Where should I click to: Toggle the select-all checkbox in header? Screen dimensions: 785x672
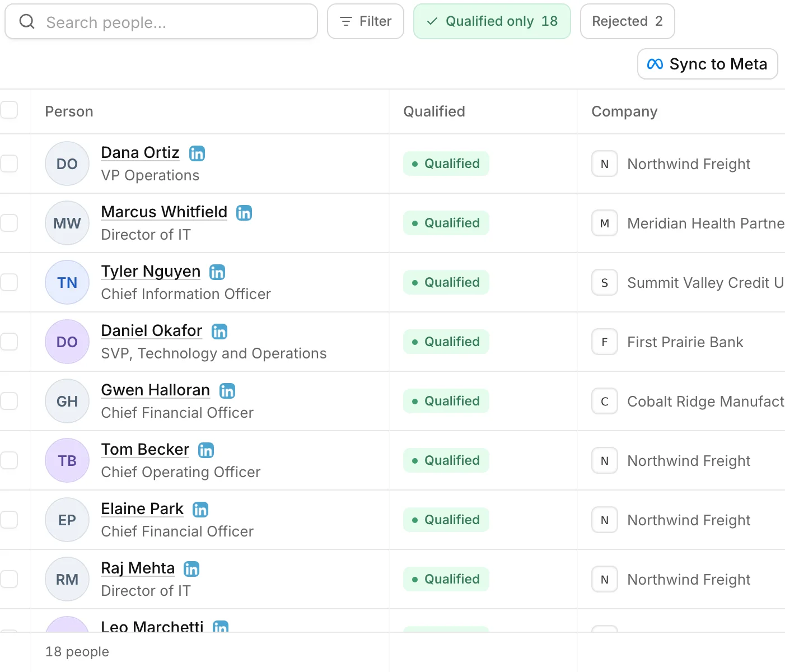click(x=8, y=110)
